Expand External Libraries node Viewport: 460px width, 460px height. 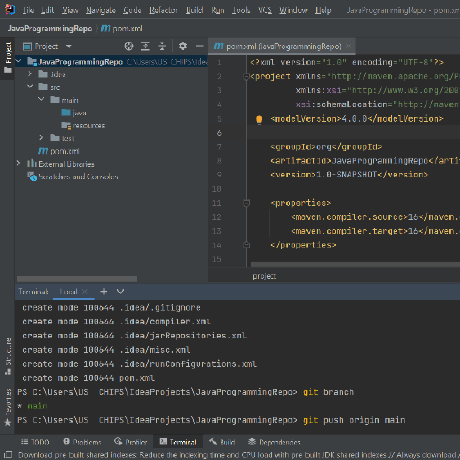coord(19,163)
